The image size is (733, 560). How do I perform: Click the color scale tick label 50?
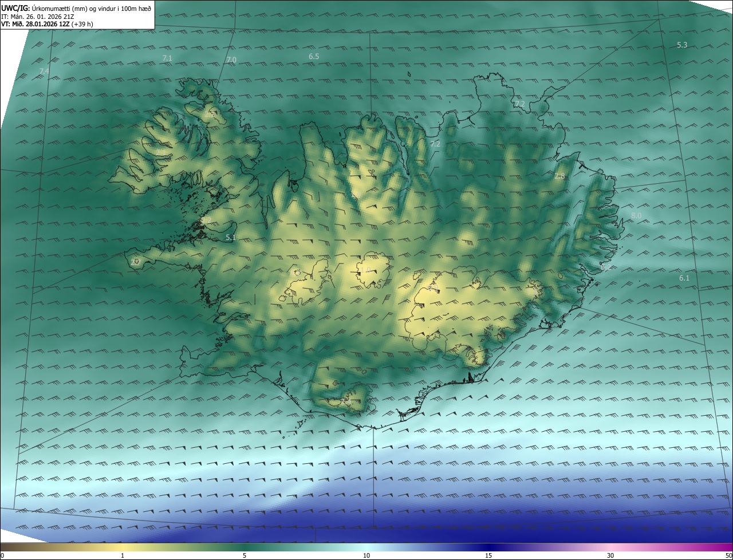click(x=728, y=555)
